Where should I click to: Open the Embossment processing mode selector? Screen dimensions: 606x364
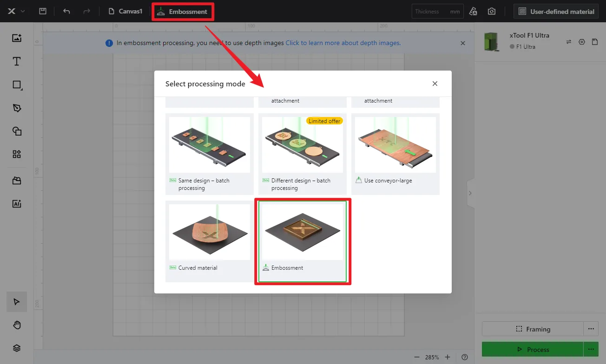pos(183,12)
